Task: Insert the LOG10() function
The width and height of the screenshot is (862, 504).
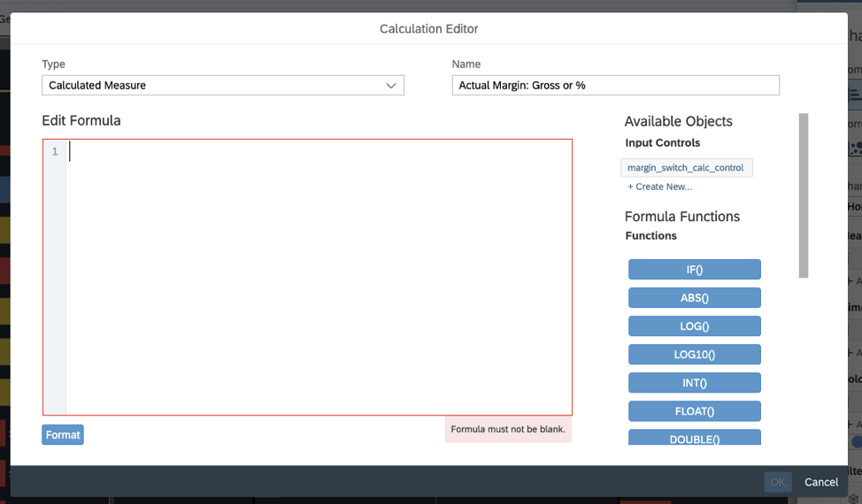Action: click(x=695, y=355)
